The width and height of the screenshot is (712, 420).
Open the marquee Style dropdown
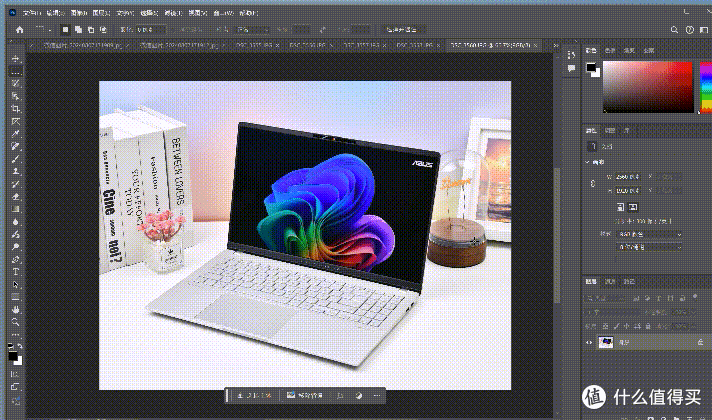252,30
